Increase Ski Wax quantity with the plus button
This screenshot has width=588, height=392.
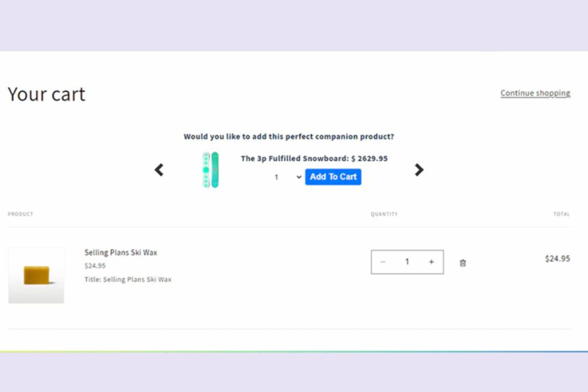431,262
